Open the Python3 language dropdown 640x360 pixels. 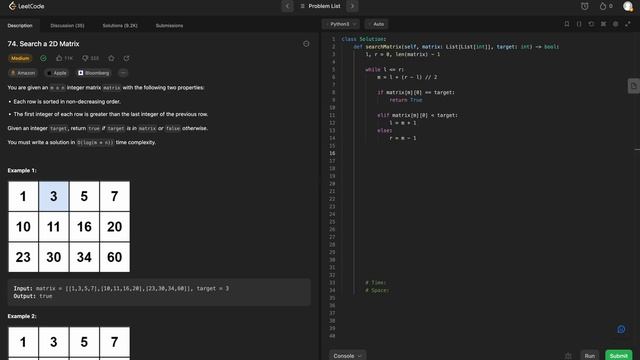click(x=341, y=24)
